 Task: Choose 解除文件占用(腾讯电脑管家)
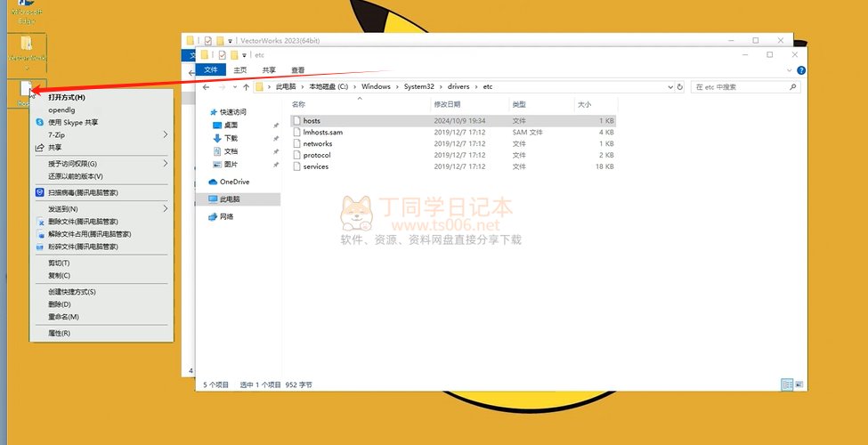[101, 234]
